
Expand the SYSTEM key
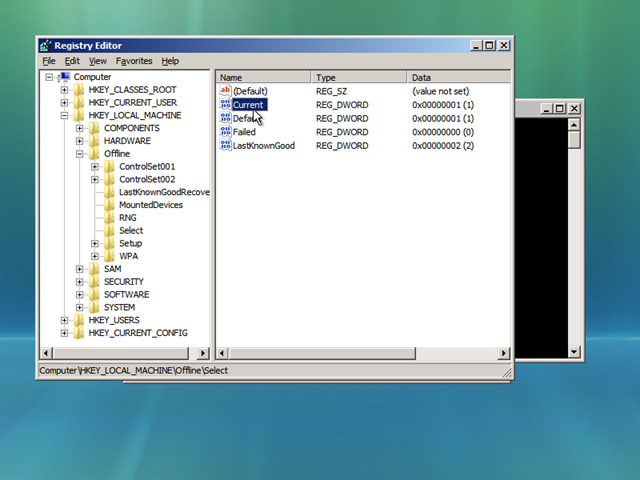80,307
